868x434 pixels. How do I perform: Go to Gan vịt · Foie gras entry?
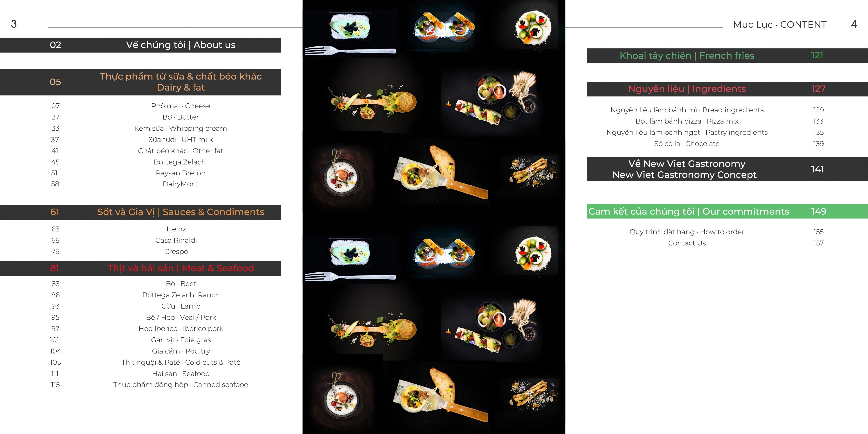click(x=181, y=340)
